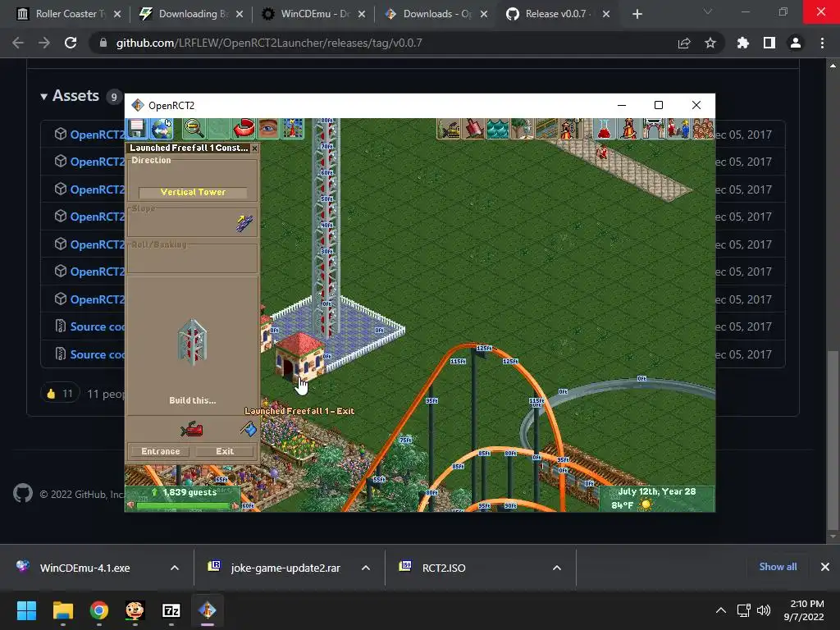Viewport: 840px width, 630px height.
Task: Click the thumbs up reaction with 11
Action: click(60, 394)
